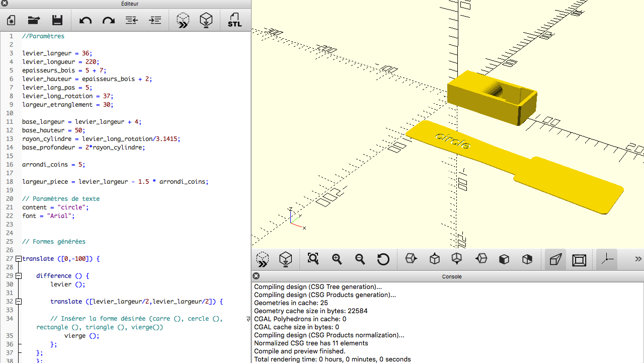Click 'Geometries in cache: 25' console line
644x363 pixels.
tap(291, 303)
